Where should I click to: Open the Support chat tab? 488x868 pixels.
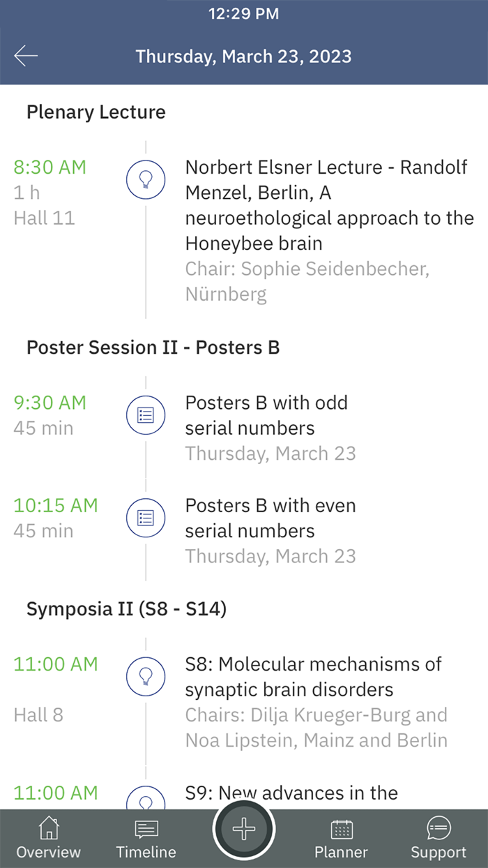[x=439, y=839]
